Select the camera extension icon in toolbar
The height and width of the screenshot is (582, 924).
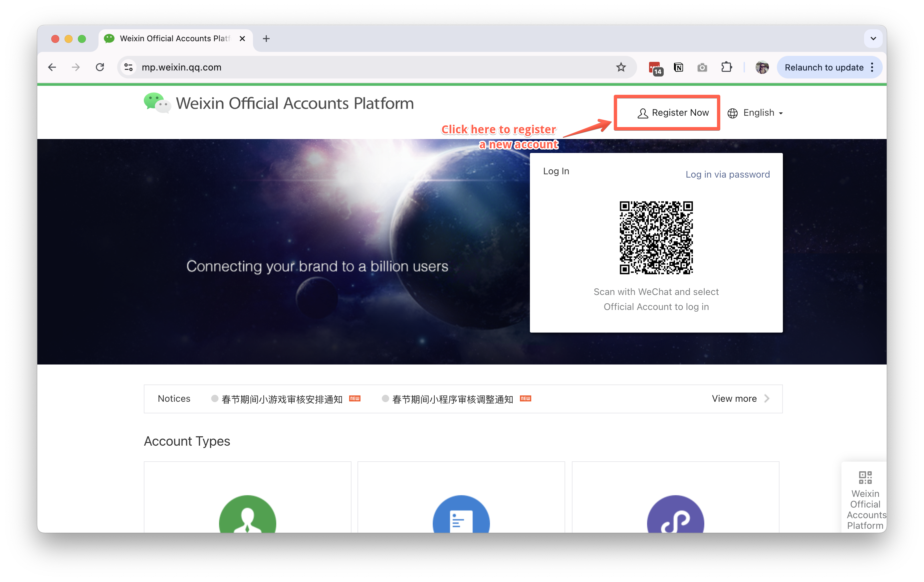(x=702, y=67)
